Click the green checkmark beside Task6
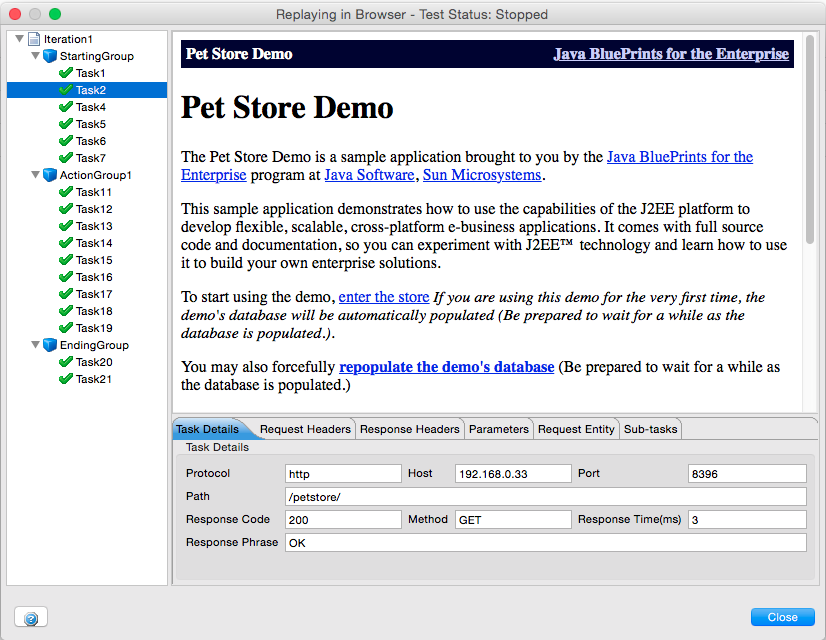The width and height of the screenshot is (826, 640). click(66, 141)
